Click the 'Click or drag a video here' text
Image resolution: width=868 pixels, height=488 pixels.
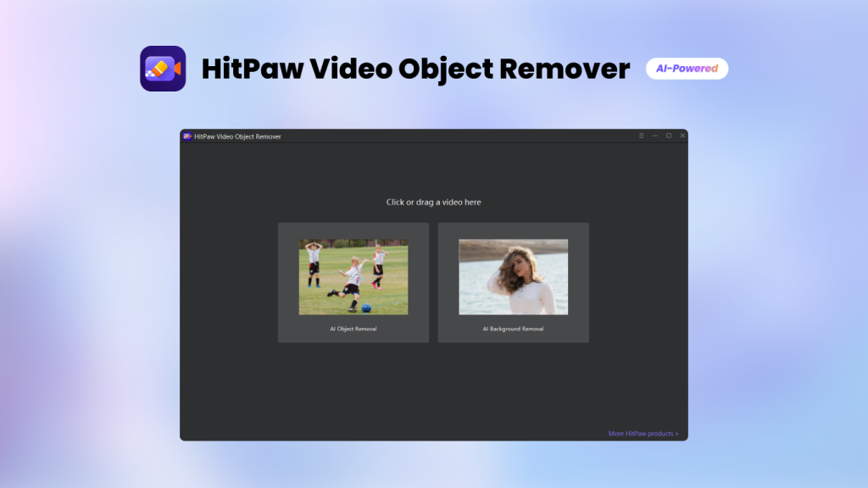(433, 202)
